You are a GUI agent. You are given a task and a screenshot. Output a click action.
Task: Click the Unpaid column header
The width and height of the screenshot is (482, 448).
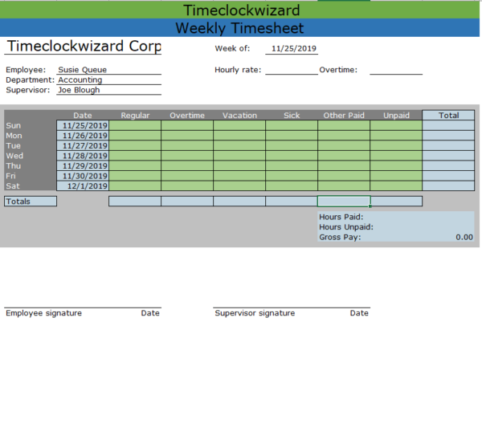(x=396, y=116)
